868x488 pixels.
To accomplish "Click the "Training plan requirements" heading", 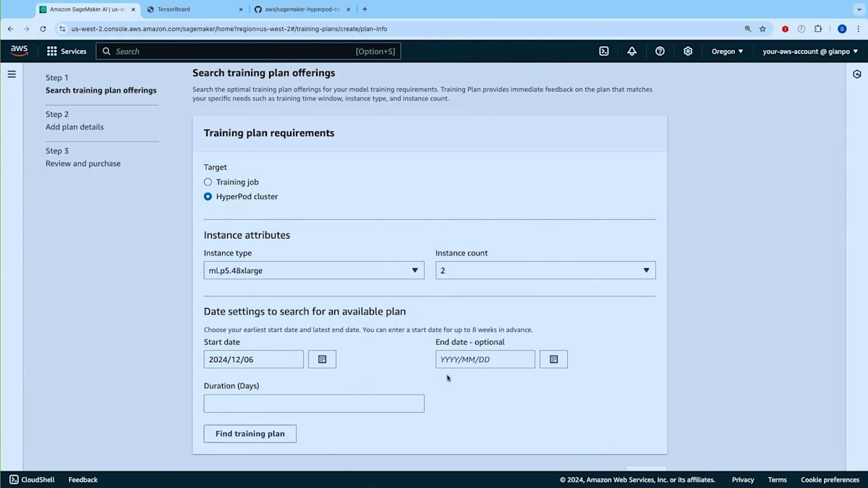I will [269, 133].
